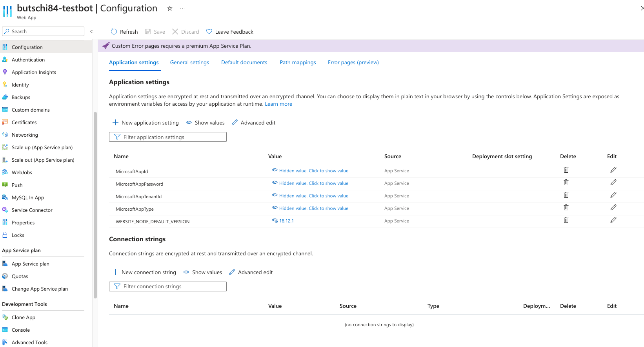Viewport: 644px width, 347px height.
Task: Open Advanced edit for connection strings
Action: 251,272
